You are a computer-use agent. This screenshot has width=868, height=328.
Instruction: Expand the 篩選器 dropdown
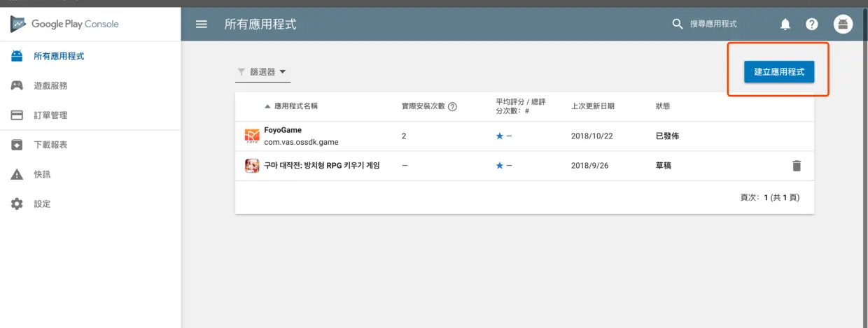[262, 71]
